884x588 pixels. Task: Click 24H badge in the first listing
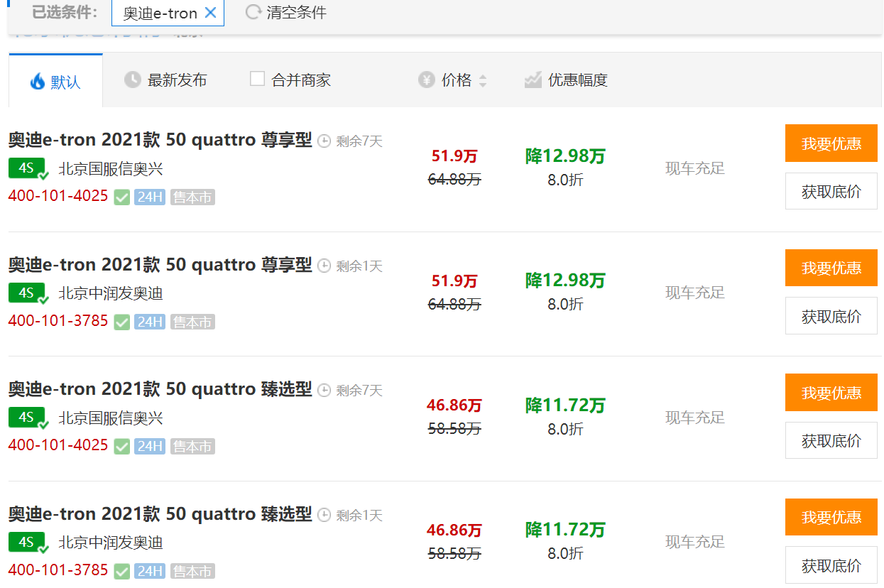[150, 197]
